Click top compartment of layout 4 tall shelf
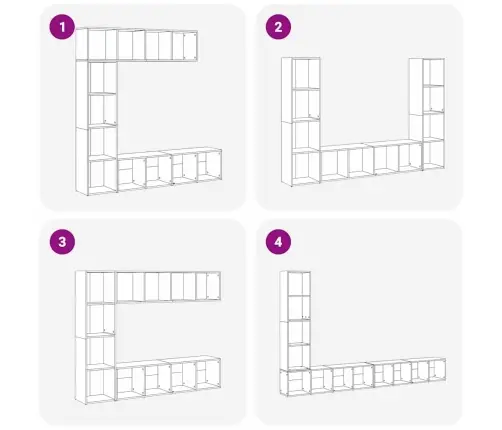Image resolution: width=502 pixels, height=430 pixels. [x=299, y=283]
